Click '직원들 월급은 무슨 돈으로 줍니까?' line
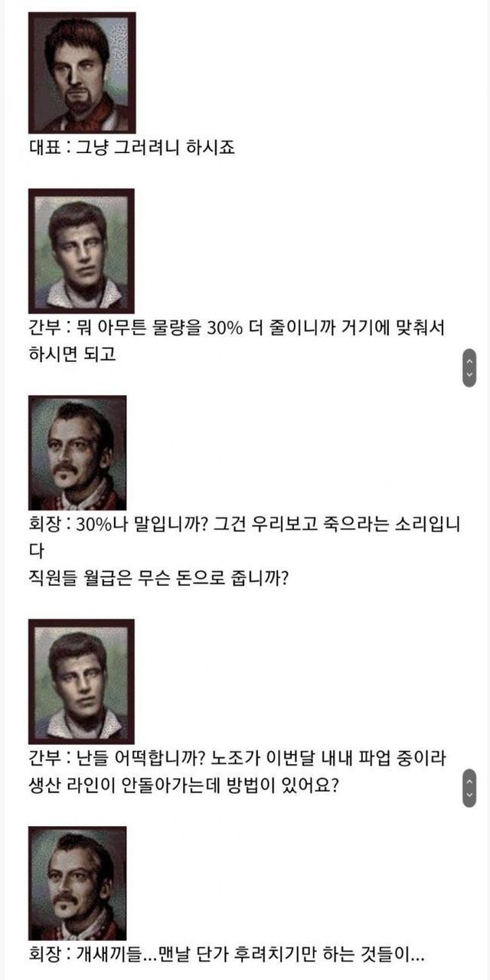This screenshot has width=490, height=980. [x=158, y=578]
